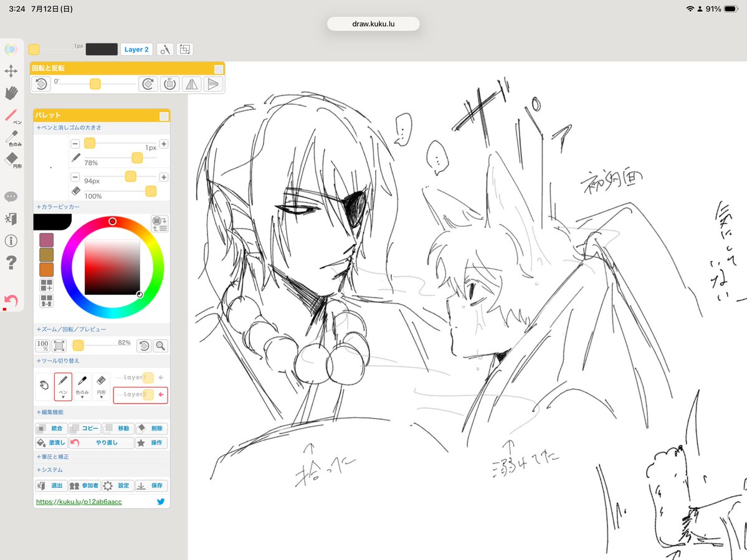Click the 退出 exit button
The width and height of the screenshot is (747, 560).
point(52,485)
